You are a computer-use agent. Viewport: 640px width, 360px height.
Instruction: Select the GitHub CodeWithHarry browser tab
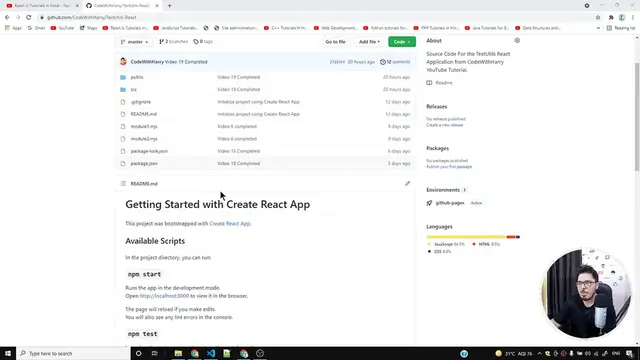(122, 6)
